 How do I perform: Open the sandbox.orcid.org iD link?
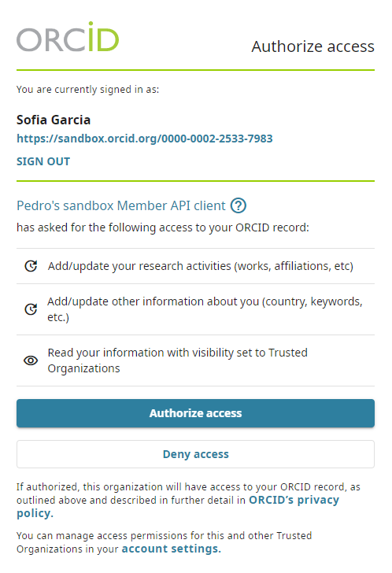[x=145, y=139]
